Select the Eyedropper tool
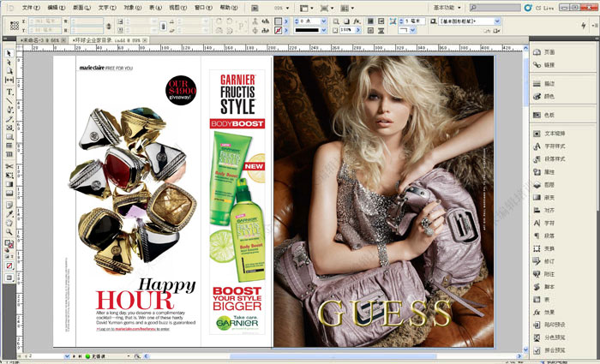Image resolution: width=600 pixels, height=364 pixels. [x=9, y=214]
